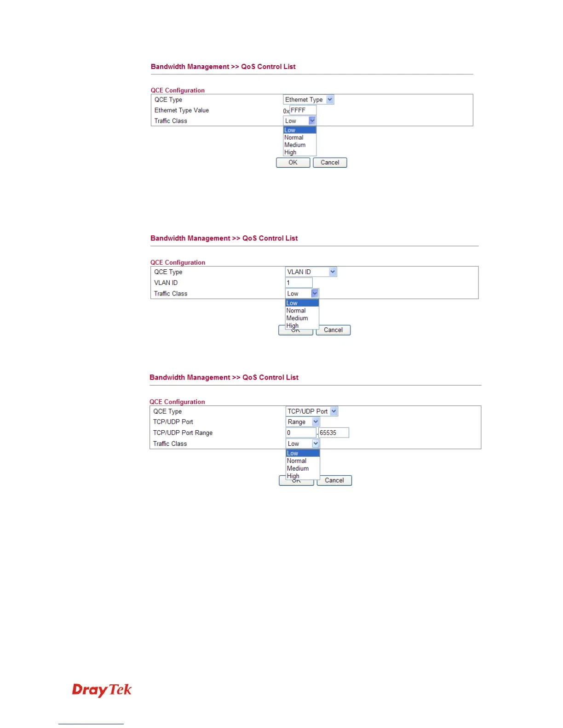Expand the TCP/UDP Port Range dropdown
This screenshot has height=728, width=563.
[303, 422]
